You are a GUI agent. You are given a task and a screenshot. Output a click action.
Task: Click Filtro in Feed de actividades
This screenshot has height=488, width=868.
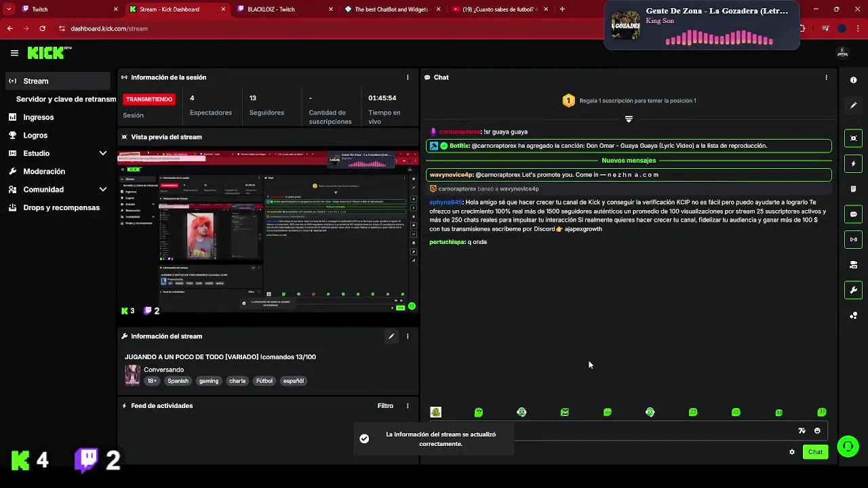pos(385,406)
